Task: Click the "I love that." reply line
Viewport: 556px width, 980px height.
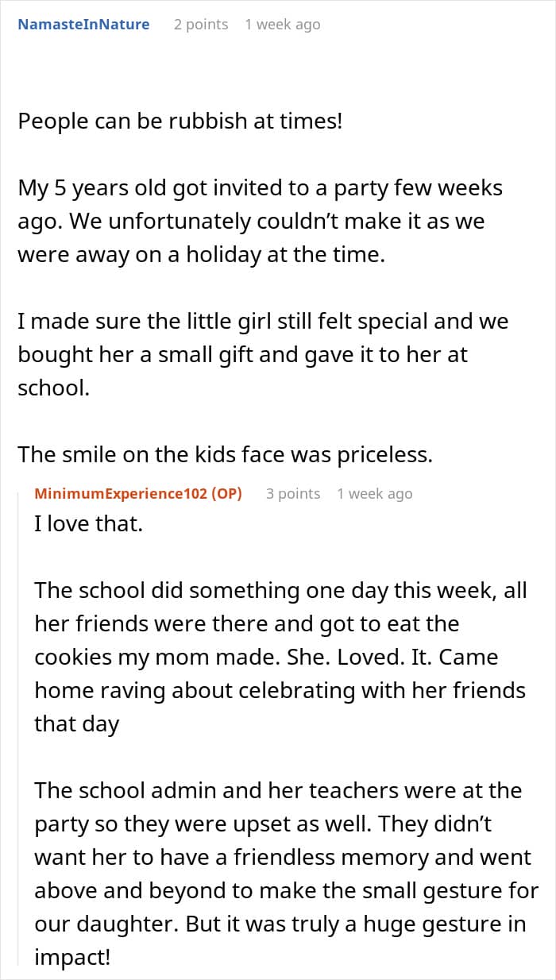Action: click(x=88, y=524)
